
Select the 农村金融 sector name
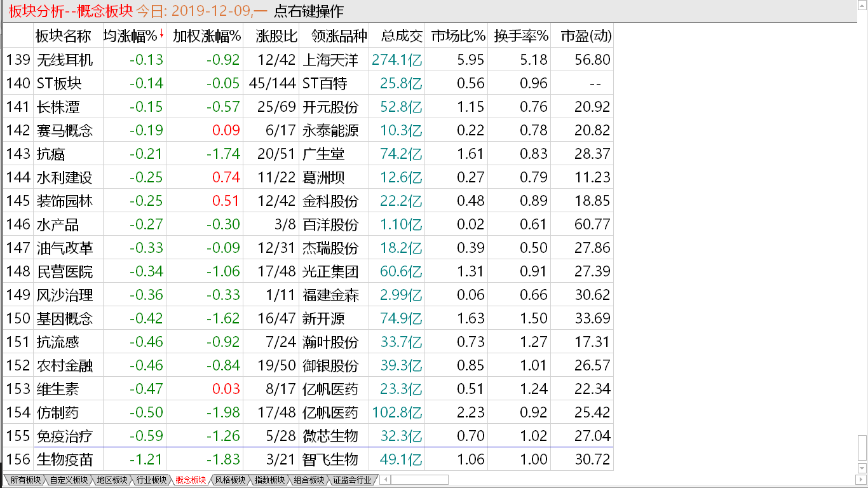(x=65, y=365)
